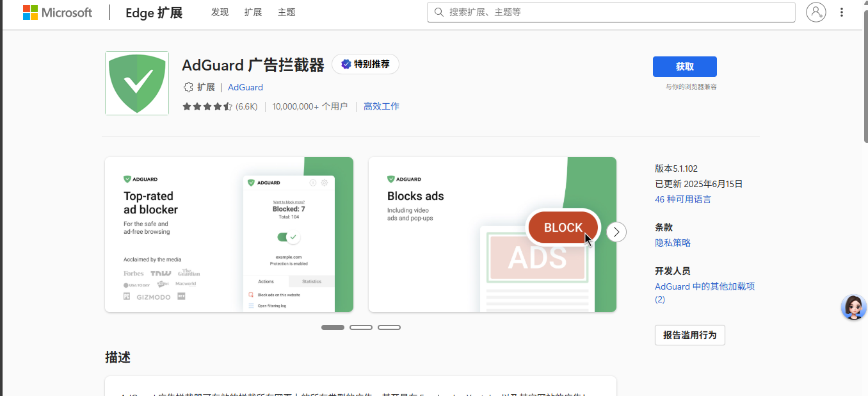The height and width of the screenshot is (396, 868).
Task: Click the 已更新 2025年6月15日 text
Action: point(699,184)
